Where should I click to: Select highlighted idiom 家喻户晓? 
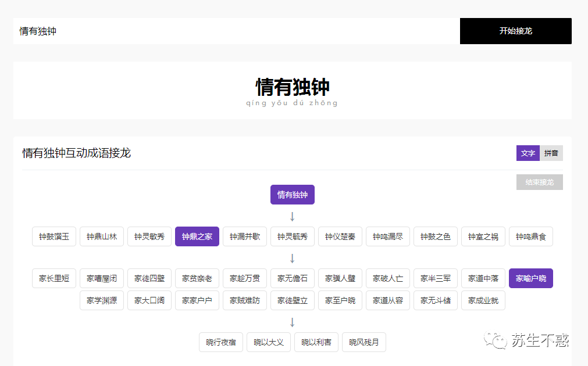coord(531,278)
